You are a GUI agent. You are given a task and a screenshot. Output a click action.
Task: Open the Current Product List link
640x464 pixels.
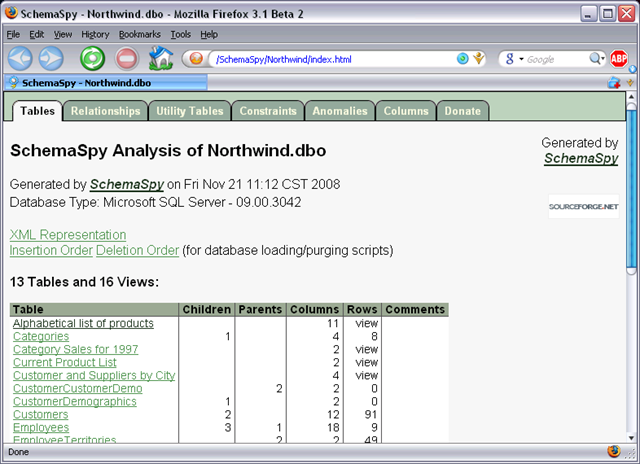click(64, 362)
